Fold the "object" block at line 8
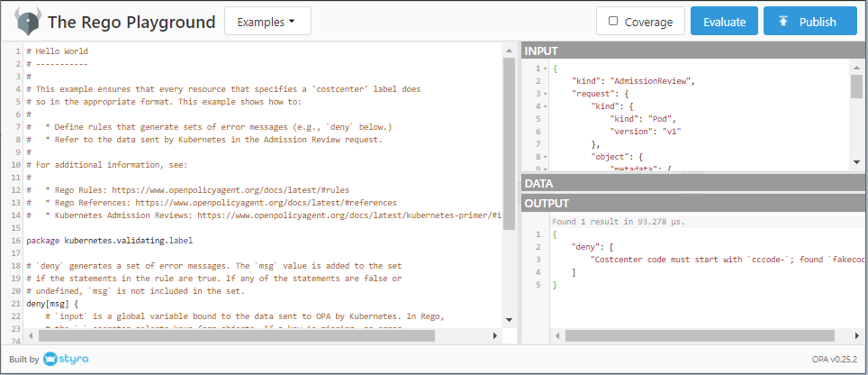868x375 pixels. (546, 157)
